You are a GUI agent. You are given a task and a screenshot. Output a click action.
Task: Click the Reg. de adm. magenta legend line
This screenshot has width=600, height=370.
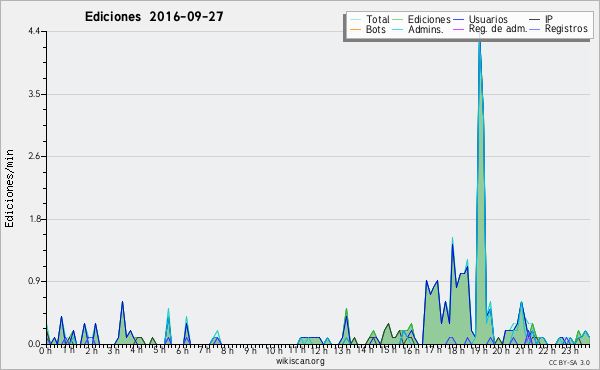pyautogui.click(x=458, y=29)
